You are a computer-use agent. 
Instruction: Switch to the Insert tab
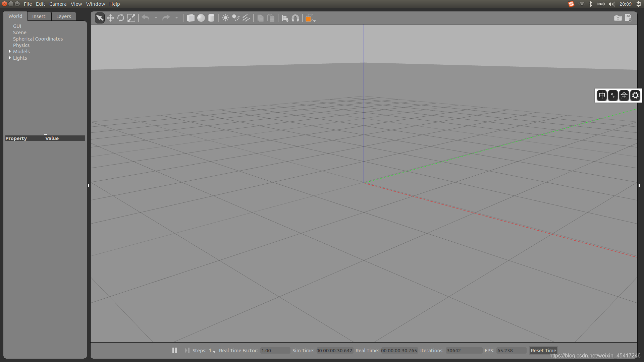(39, 16)
